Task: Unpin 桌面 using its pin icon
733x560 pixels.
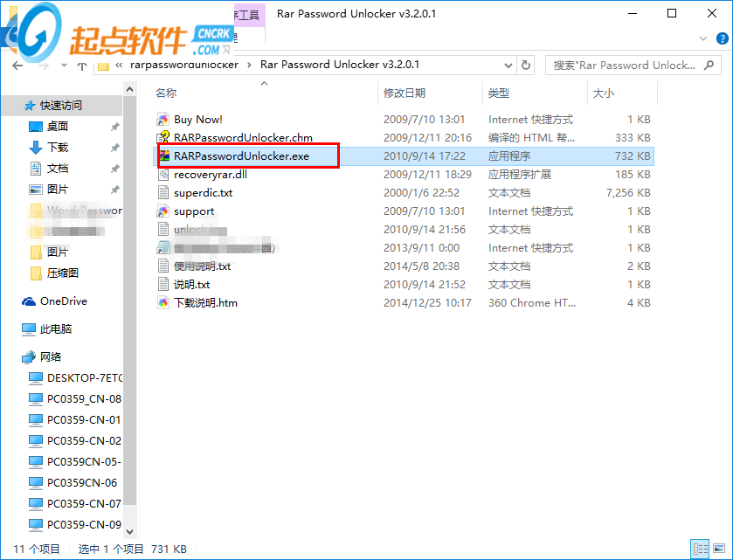Action: tap(114, 128)
